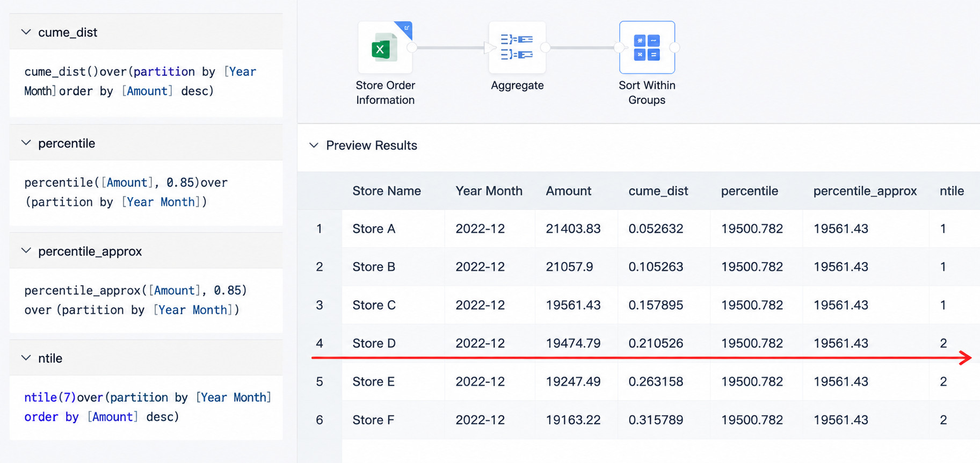Select the Aggregate node icon
Image resolution: width=980 pixels, height=463 pixels.
[517, 48]
